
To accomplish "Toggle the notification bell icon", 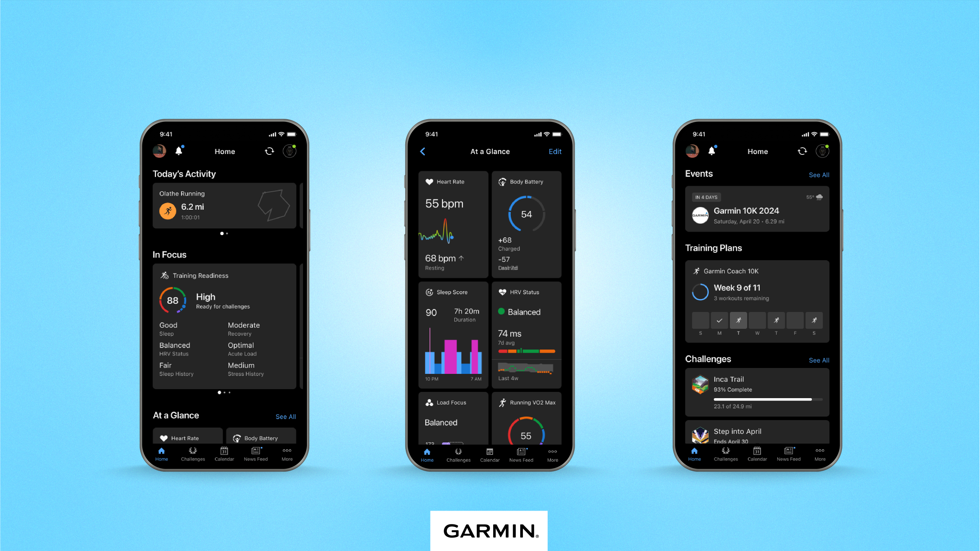I will click(x=179, y=151).
